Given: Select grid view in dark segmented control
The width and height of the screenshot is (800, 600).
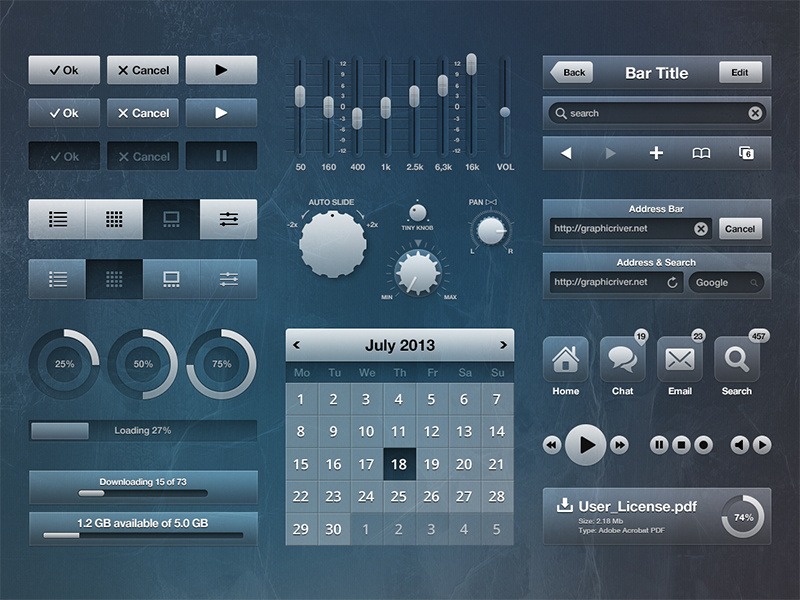Looking at the screenshot, I should [x=114, y=279].
